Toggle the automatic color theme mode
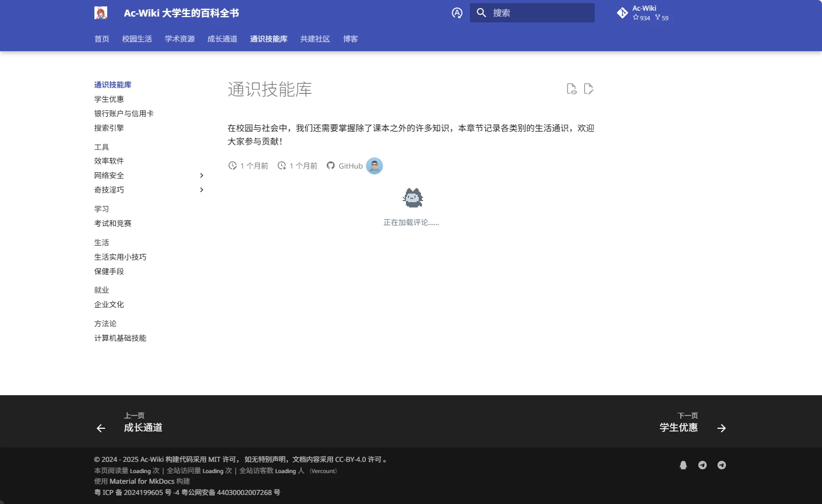The image size is (822, 504). tap(457, 13)
